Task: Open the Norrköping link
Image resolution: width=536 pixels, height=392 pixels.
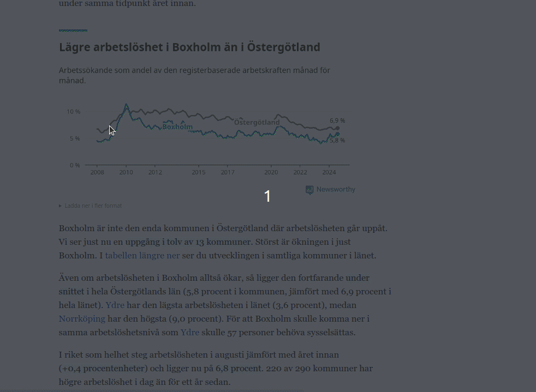Action: click(82, 319)
